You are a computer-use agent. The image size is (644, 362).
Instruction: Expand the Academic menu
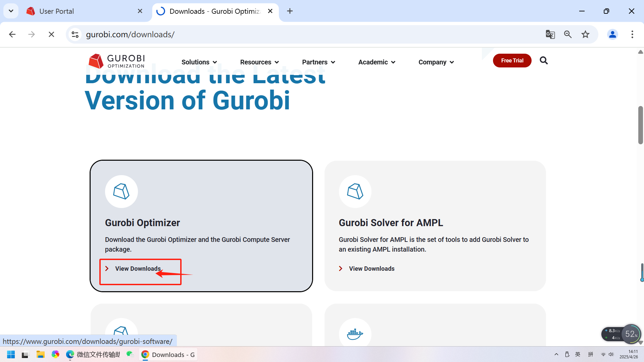click(x=377, y=62)
